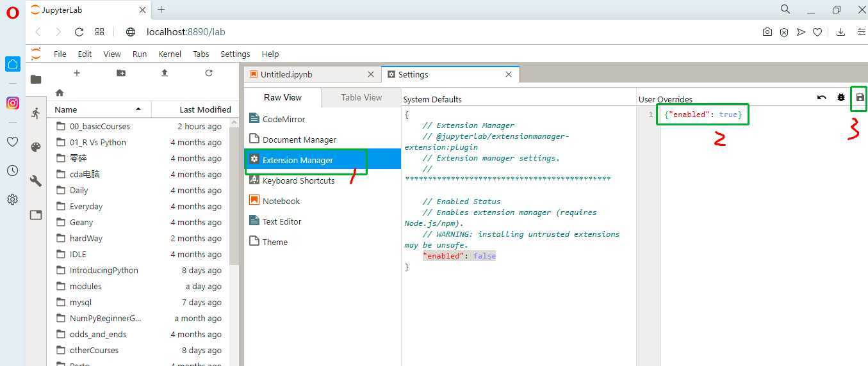
Task: Select the Extension Manager settings entry
Action: 323,160
